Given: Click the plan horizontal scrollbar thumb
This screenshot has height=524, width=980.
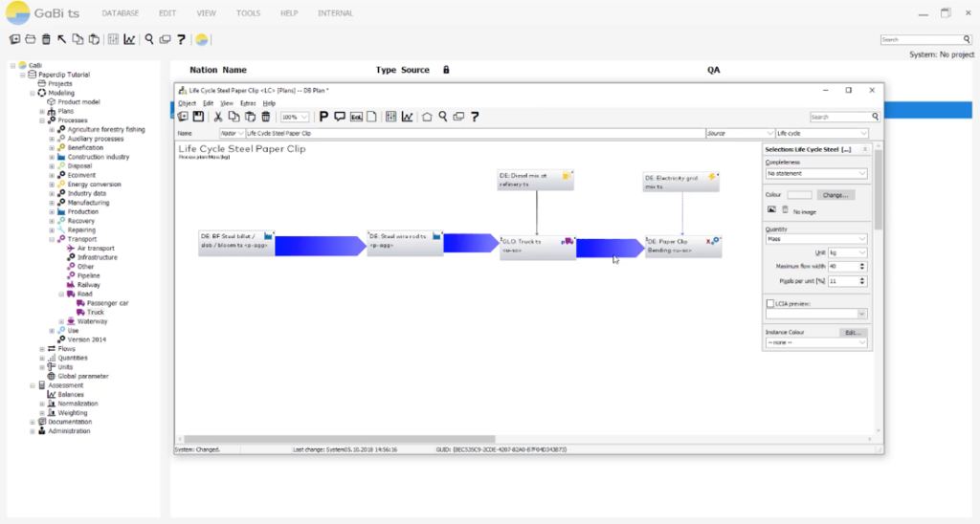Looking at the screenshot, I should (340, 439).
